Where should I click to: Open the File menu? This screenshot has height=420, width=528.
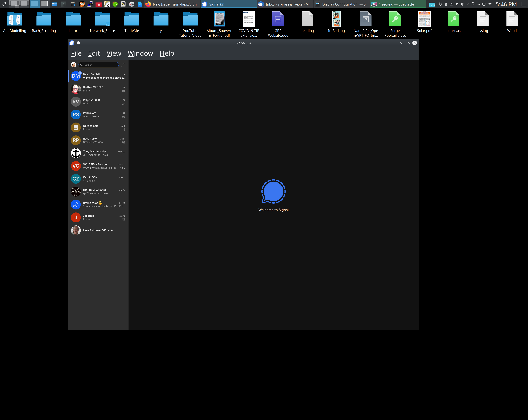[76, 53]
